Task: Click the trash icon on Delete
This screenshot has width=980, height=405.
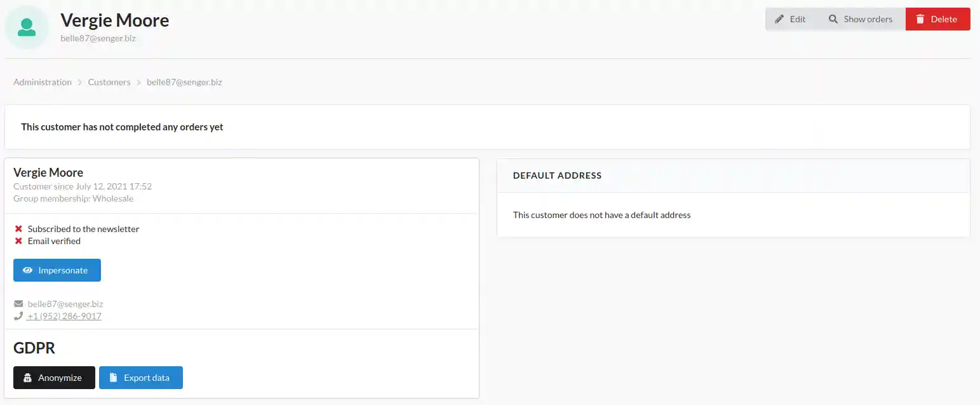Action: click(x=920, y=19)
